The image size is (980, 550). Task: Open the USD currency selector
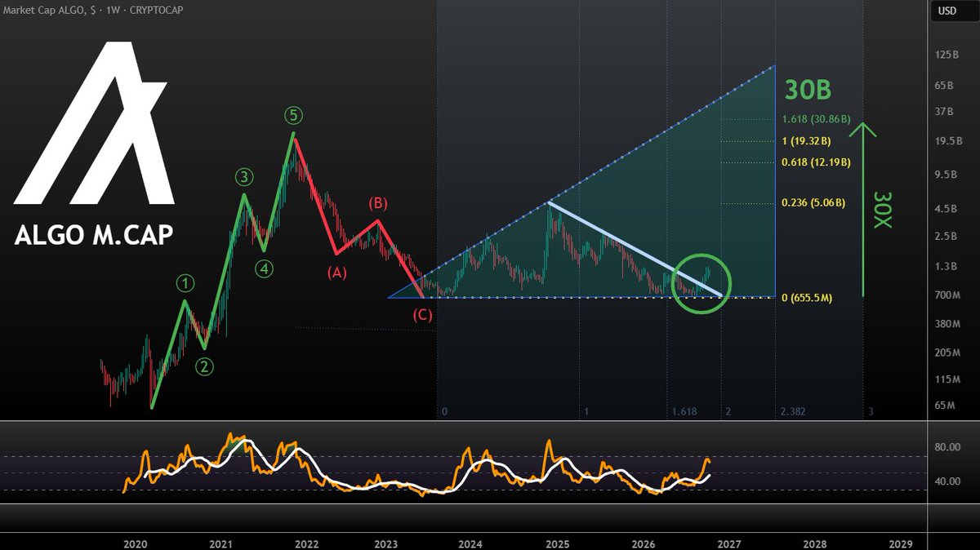tap(946, 11)
